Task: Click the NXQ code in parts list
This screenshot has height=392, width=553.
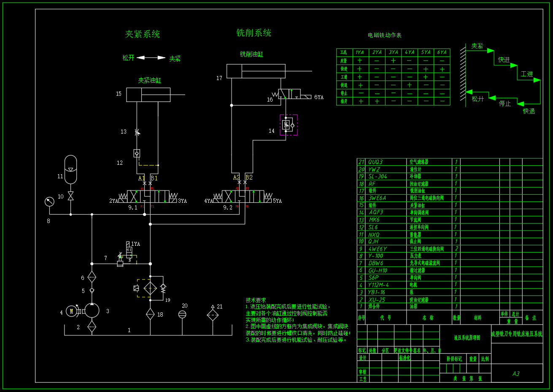Action: tap(374, 235)
